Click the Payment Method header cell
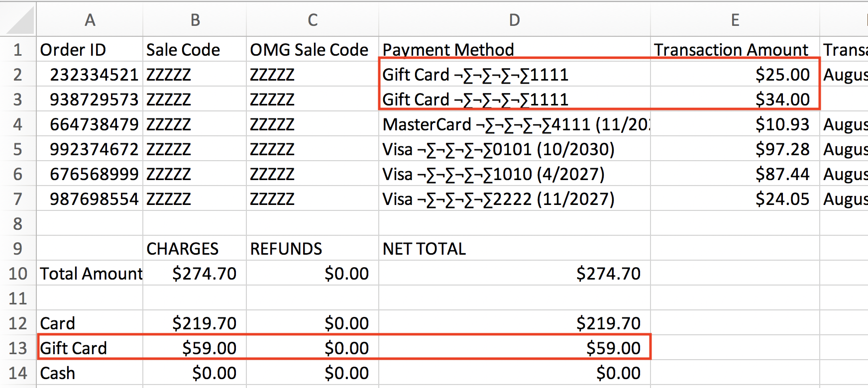Image resolution: width=868 pixels, height=388 pixels. [x=515, y=49]
